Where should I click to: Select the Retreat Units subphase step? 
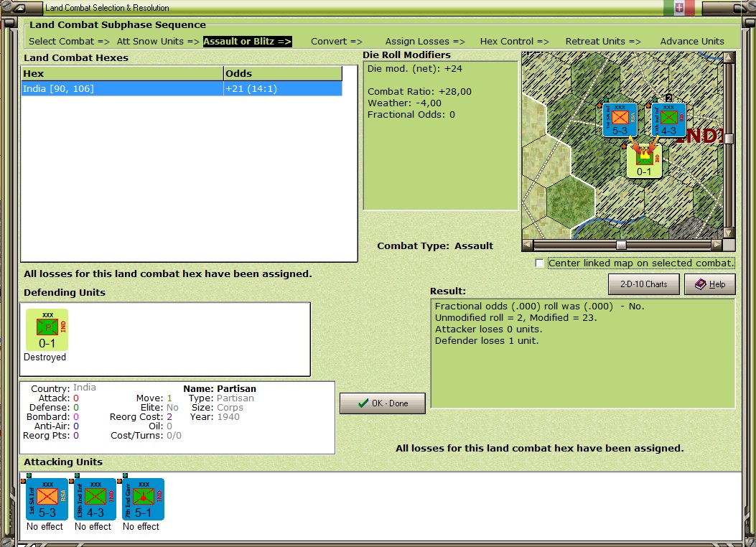click(x=603, y=42)
